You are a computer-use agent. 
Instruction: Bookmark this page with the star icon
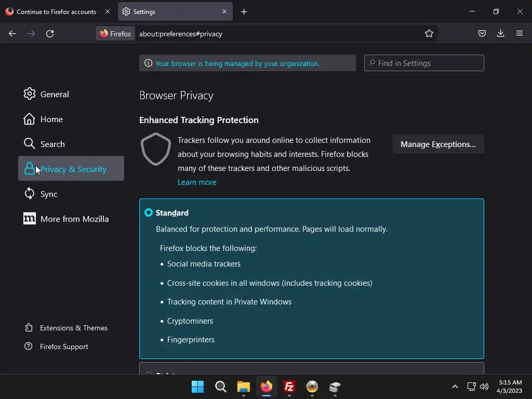coord(429,33)
